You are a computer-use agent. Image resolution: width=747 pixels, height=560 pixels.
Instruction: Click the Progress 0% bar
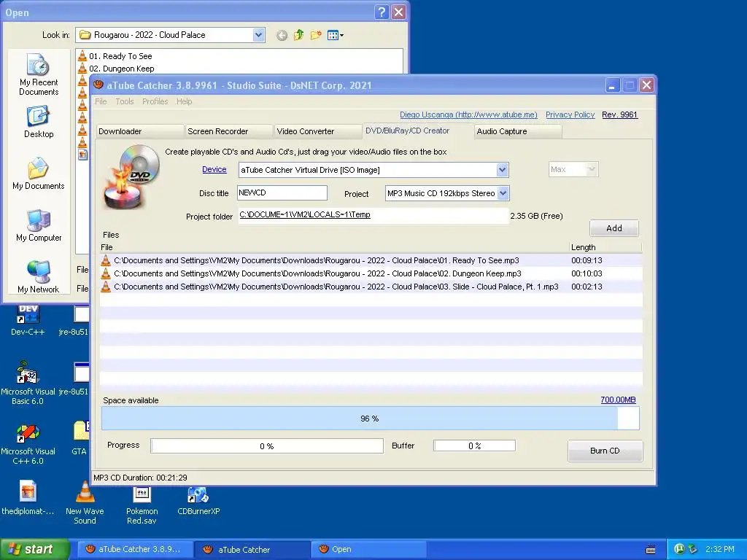[x=267, y=446]
